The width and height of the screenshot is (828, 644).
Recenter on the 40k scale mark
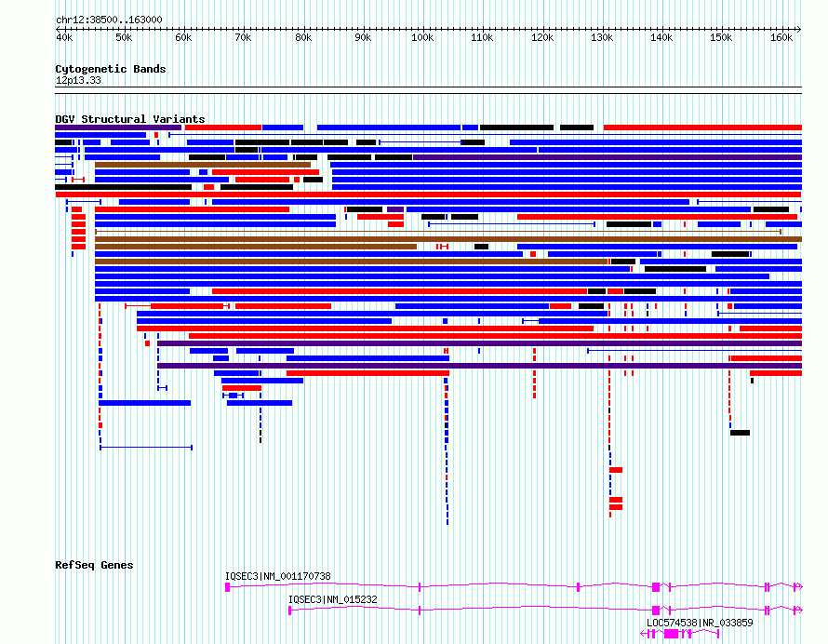coord(64,37)
